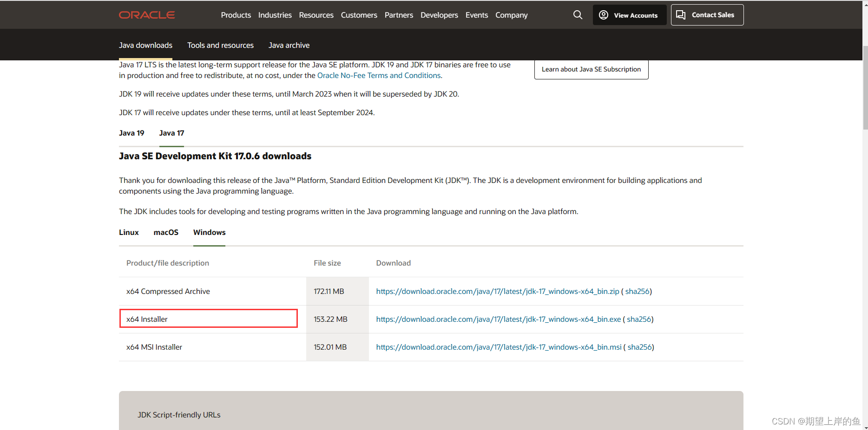Open the Products menu
Image resolution: width=868 pixels, height=430 pixels.
click(x=236, y=15)
